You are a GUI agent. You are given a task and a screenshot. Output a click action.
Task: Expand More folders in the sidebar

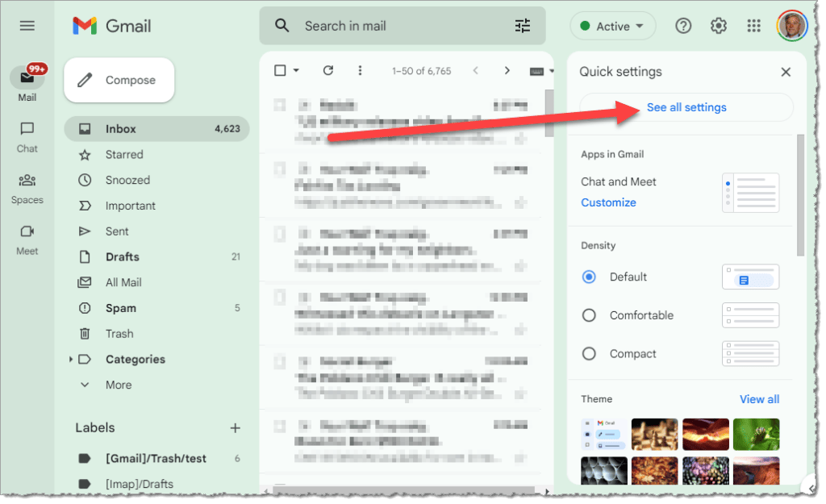tap(118, 385)
